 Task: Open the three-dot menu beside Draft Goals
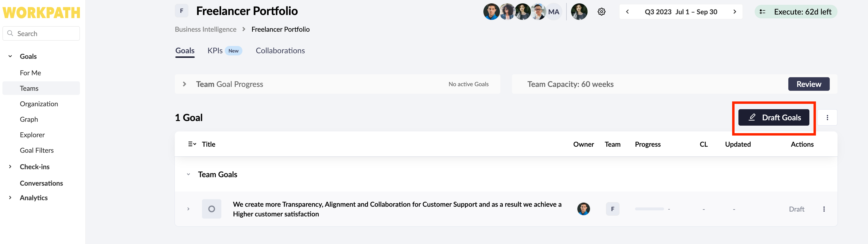[827, 118]
